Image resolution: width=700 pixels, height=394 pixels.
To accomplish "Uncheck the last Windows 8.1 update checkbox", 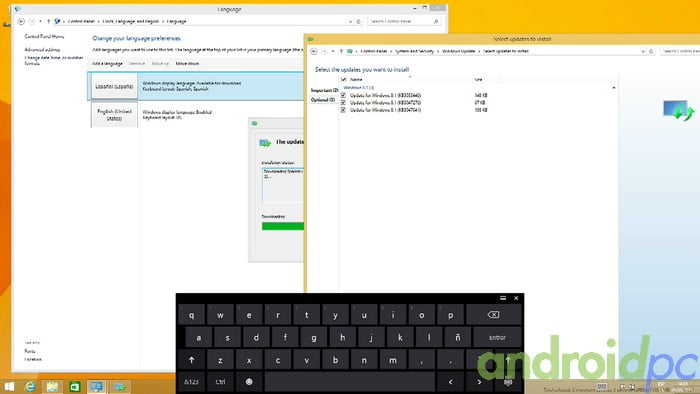I will pos(343,110).
